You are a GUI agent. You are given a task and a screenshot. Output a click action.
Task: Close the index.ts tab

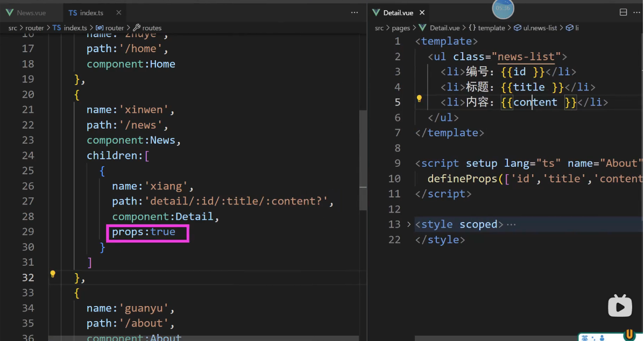119,13
